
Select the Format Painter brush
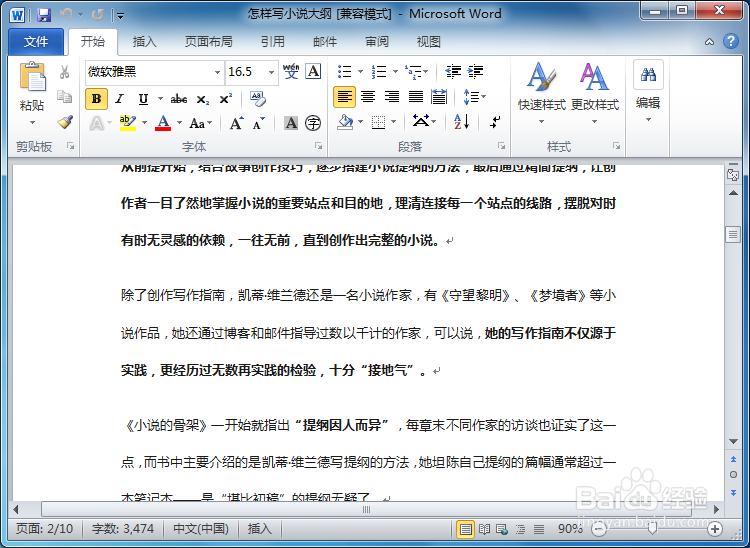click(x=65, y=121)
